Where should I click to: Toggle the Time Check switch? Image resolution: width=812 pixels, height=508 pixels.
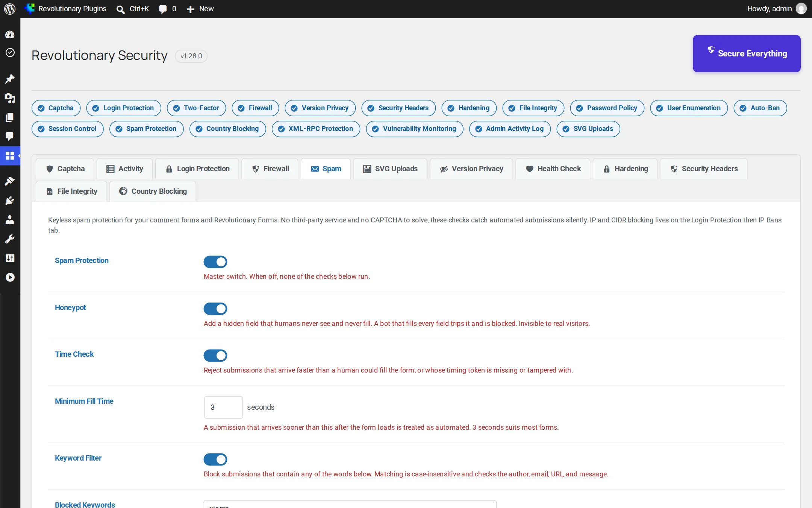pyautogui.click(x=215, y=355)
